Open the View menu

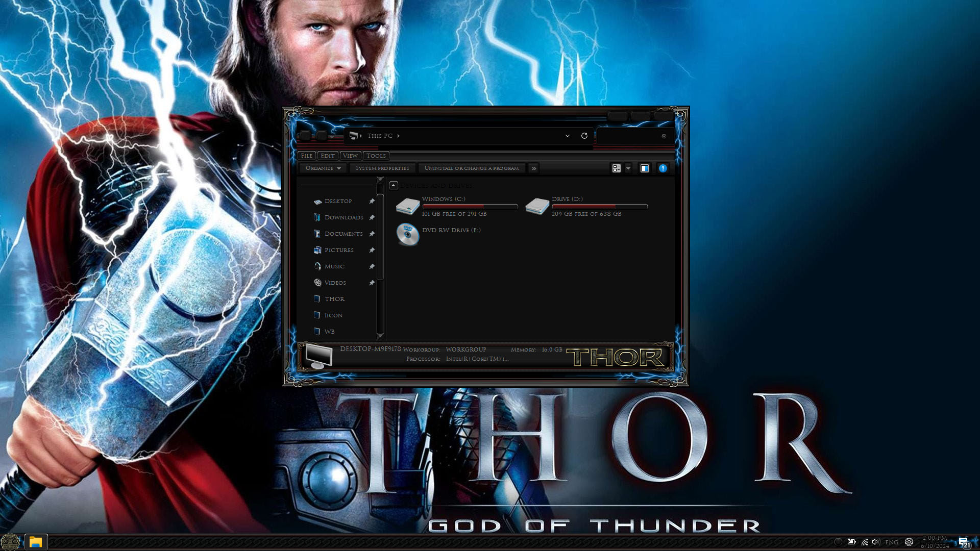350,156
